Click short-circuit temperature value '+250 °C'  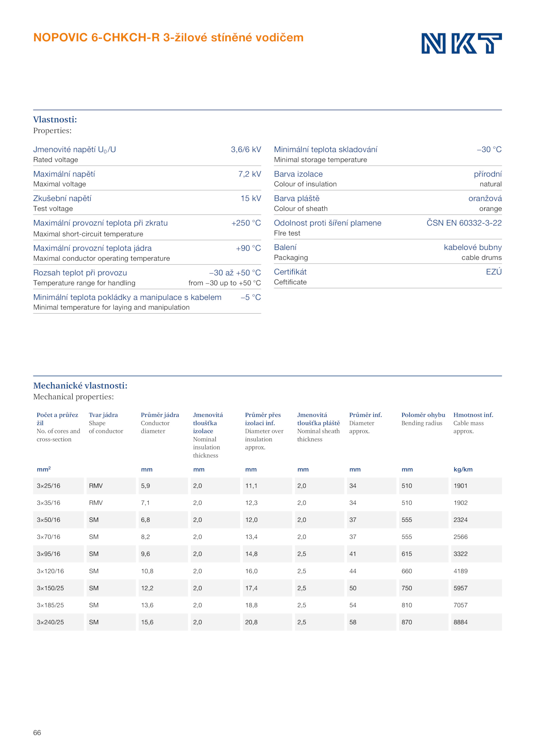click(x=246, y=223)
